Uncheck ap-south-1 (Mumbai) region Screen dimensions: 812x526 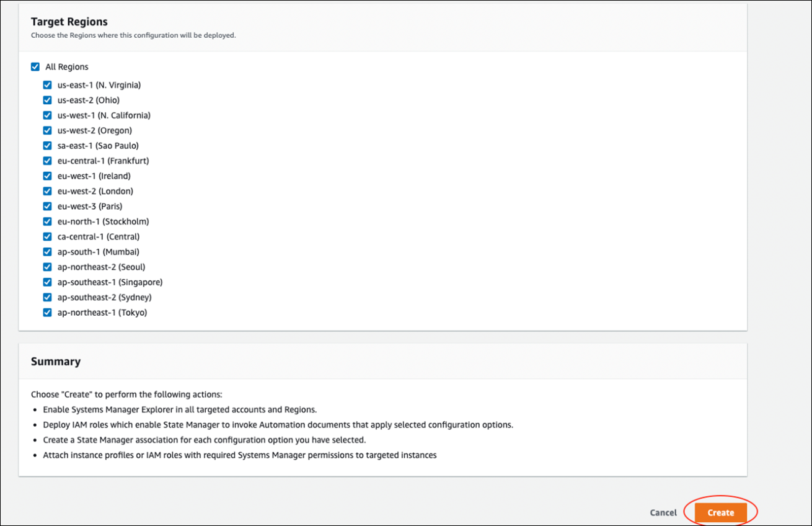(x=47, y=252)
